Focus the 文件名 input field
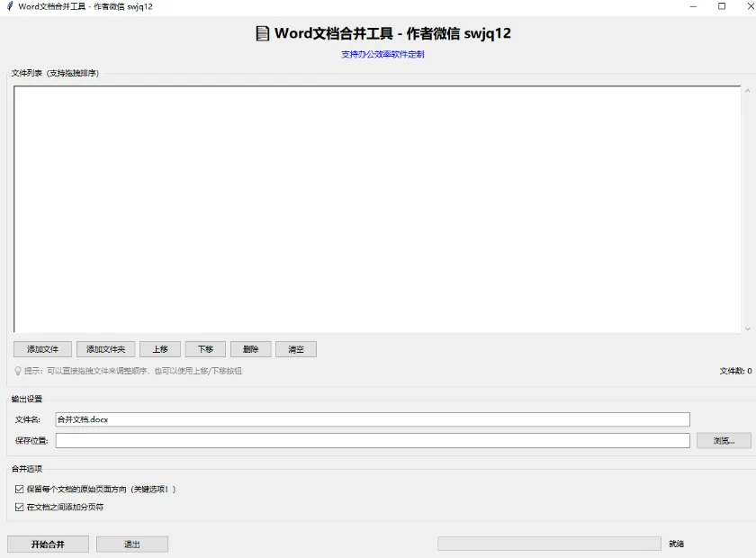756x558 pixels. click(x=373, y=419)
